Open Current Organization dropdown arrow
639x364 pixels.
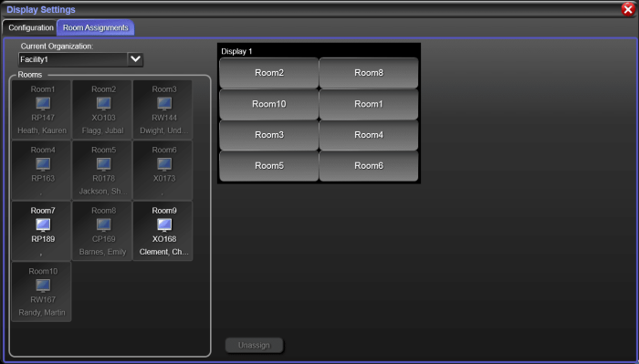click(x=135, y=59)
